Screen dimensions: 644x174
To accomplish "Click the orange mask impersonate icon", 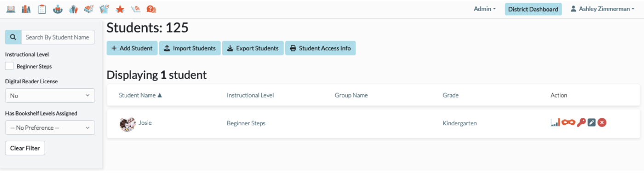I will tap(568, 122).
